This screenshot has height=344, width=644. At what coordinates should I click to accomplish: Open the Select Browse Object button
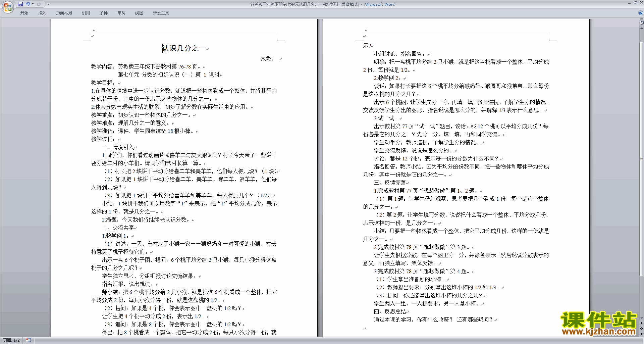point(642,328)
